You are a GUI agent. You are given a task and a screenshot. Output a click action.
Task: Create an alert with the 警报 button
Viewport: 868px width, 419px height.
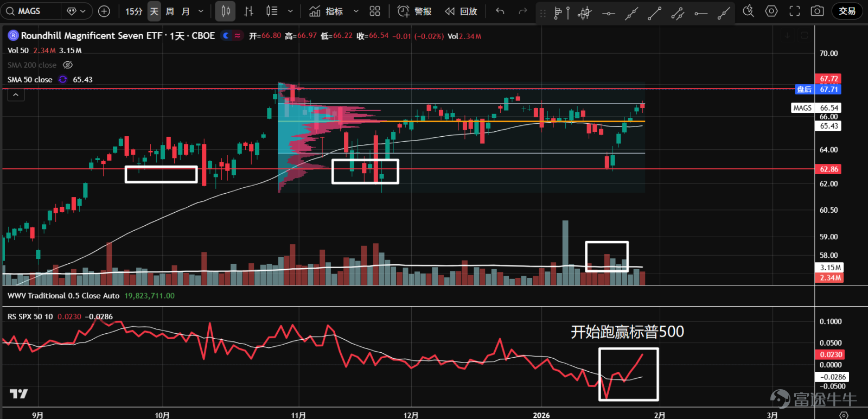(x=414, y=11)
